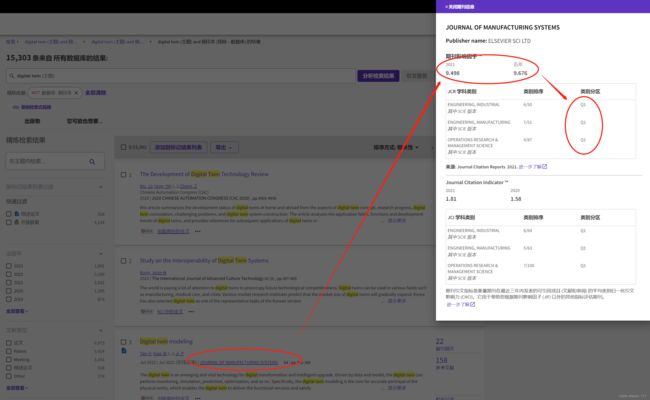Tick the checkbox for result 1
650x400 pixels.
pyautogui.click(x=123, y=175)
